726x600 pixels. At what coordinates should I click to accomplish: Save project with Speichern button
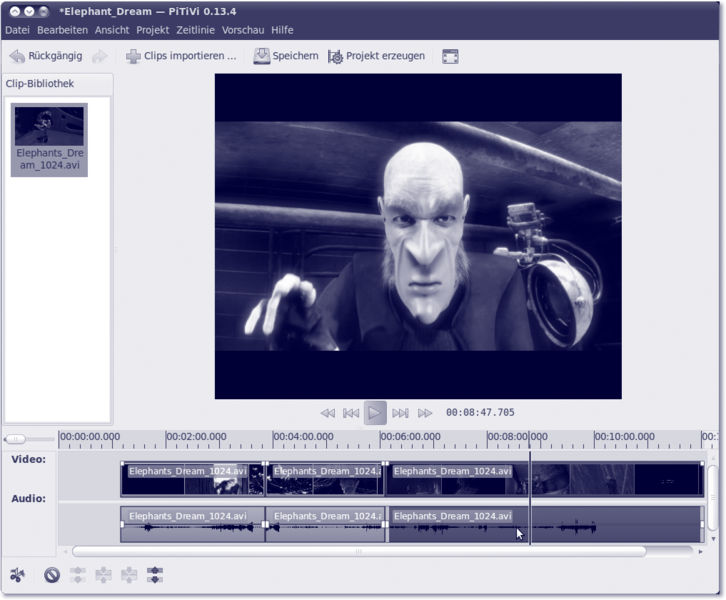tap(285, 56)
